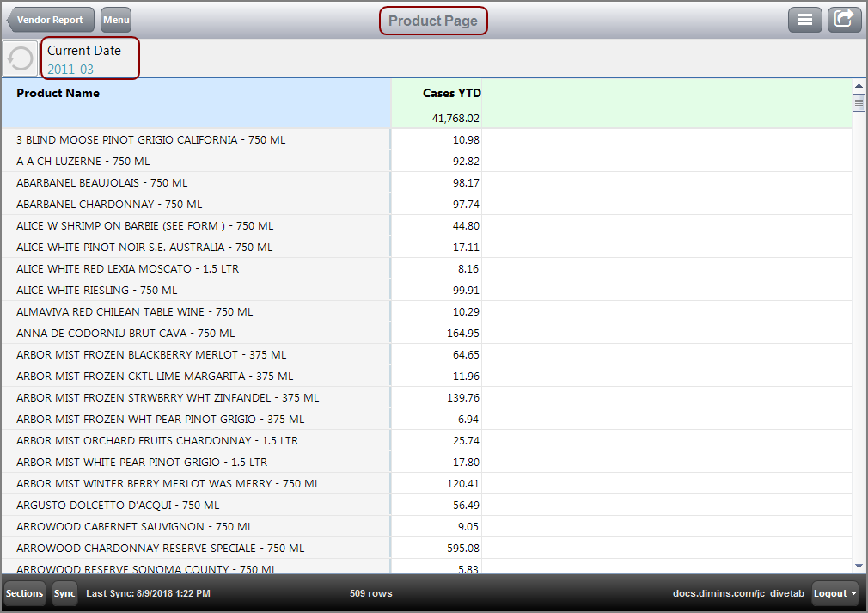The image size is (868, 613).
Task: Click the circular refresh icon
Action: point(19,58)
